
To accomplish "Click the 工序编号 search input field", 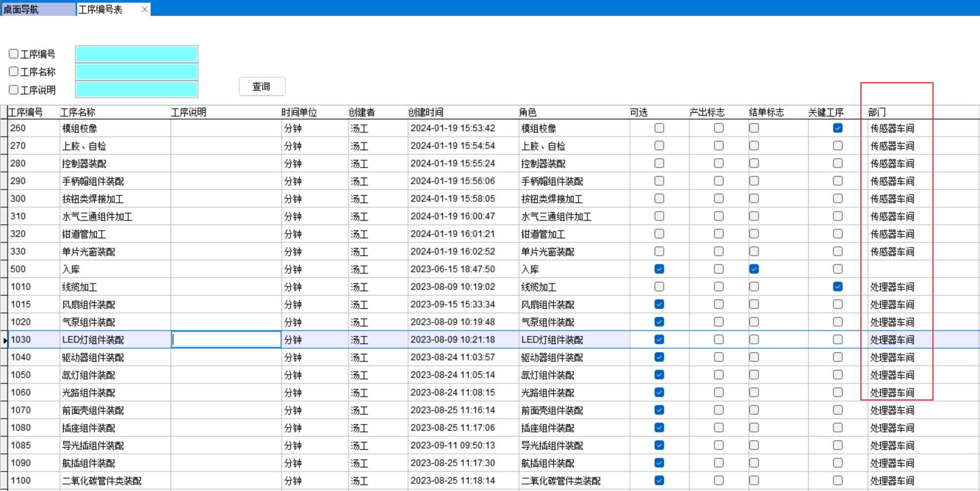I will coord(136,54).
